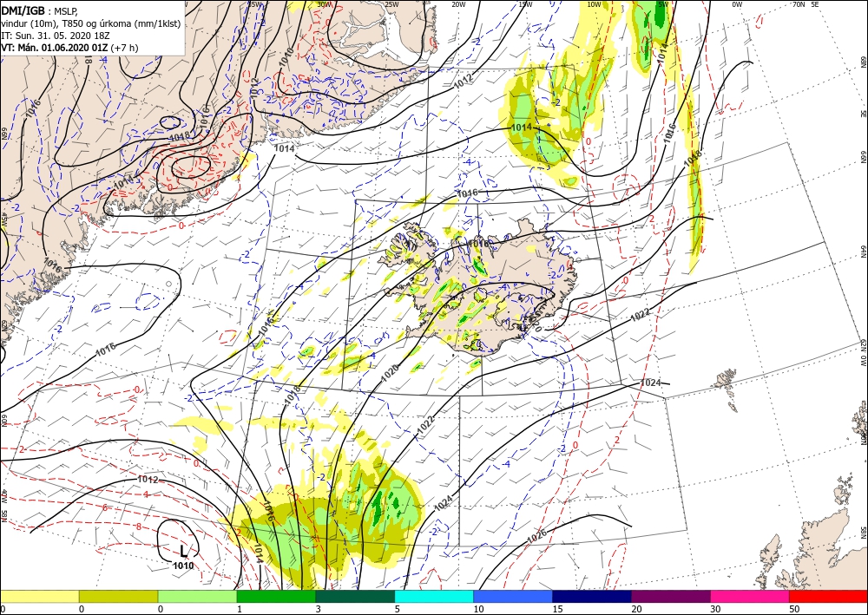
Task: Select the navy legend swatch above 15
Action: 592,596
